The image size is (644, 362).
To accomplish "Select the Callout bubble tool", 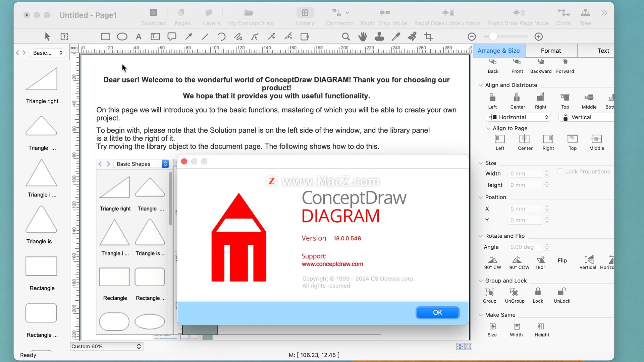I will [x=172, y=37].
